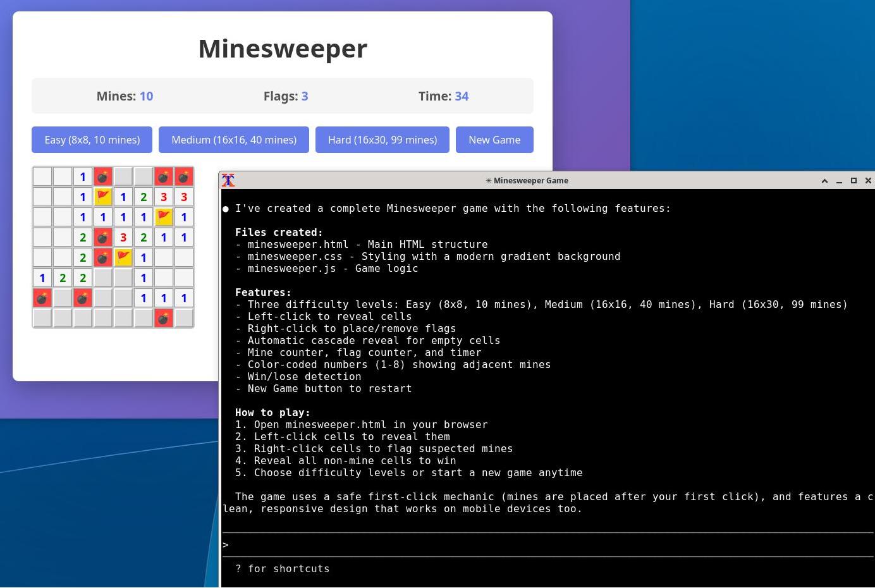This screenshot has width=875, height=588.
Task: Switch to Medium (16x16, 40 mines) mode
Action: pos(234,140)
